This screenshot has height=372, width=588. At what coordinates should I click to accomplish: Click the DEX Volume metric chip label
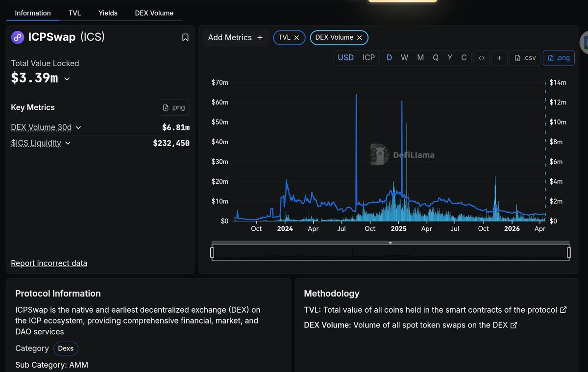coord(334,38)
